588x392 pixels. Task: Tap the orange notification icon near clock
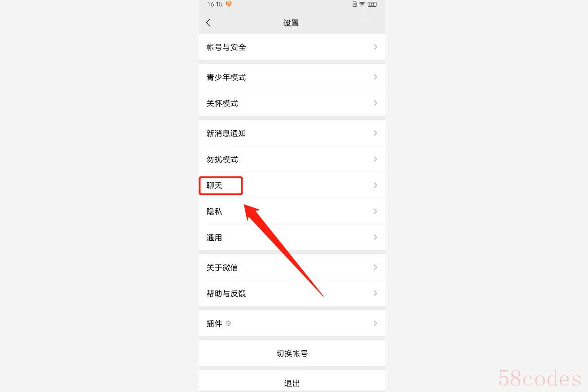point(229,4)
